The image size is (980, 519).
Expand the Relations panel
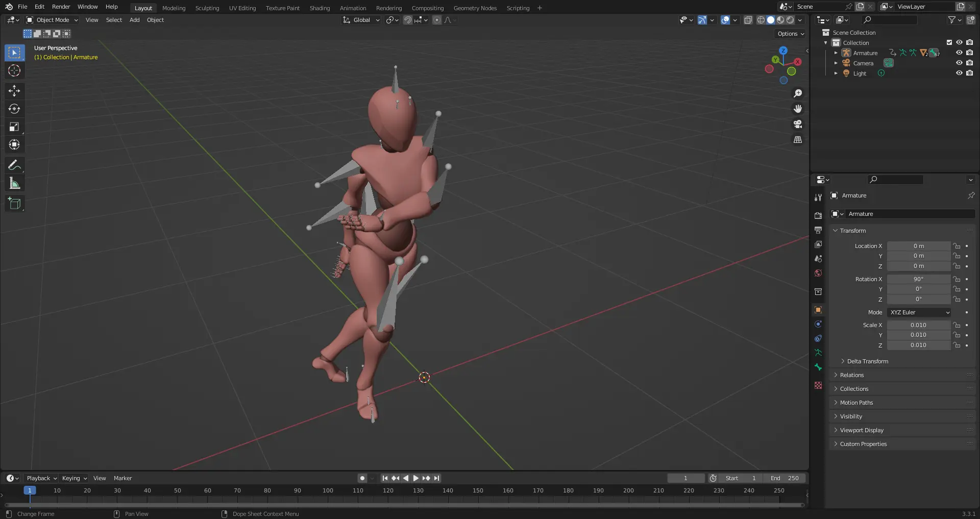point(852,375)
